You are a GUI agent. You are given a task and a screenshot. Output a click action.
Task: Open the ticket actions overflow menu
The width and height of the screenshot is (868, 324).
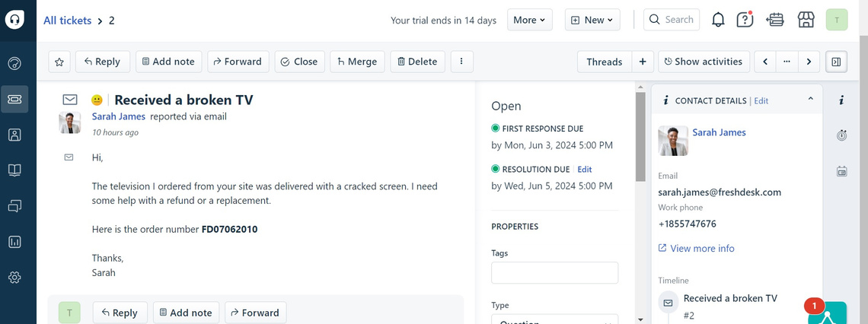pyautogui.click(x=462, y=62)
